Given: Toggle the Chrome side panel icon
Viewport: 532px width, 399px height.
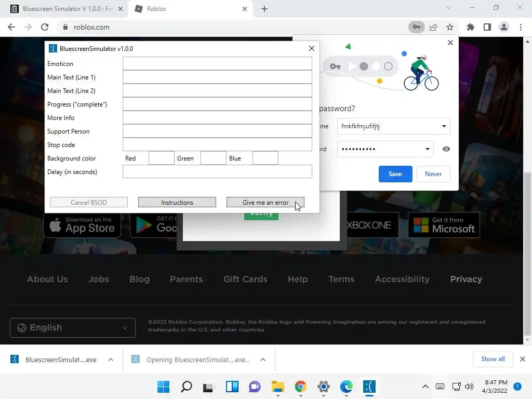Looking at the screenshot, I should tap(487, 27).
